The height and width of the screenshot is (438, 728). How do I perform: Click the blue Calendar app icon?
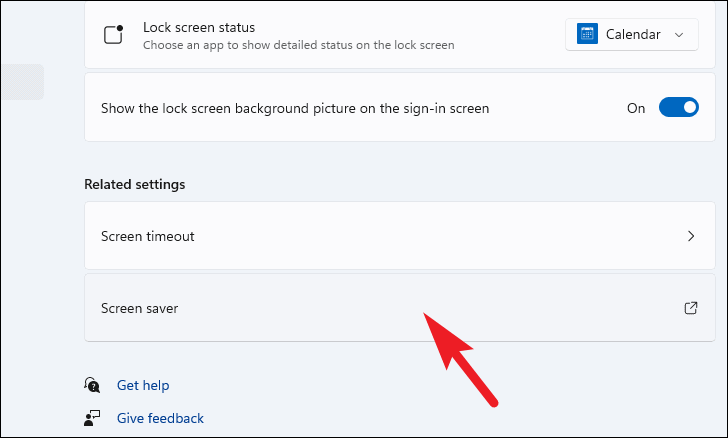pos(587,34)
